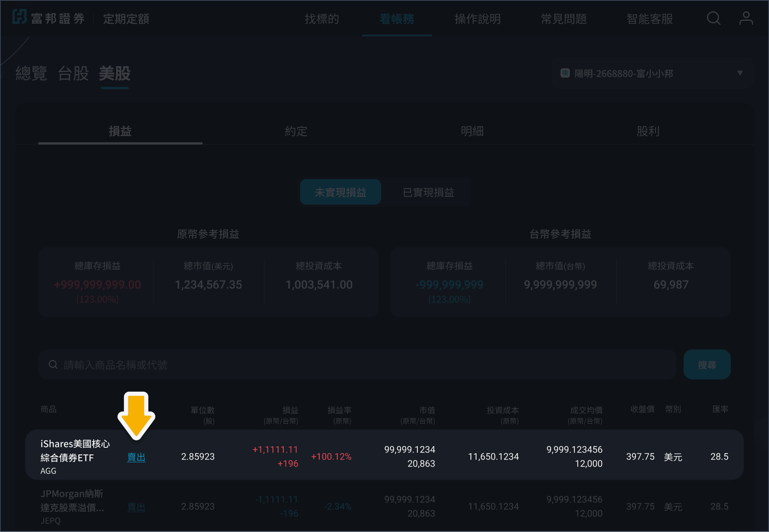
Task: Open the user profile icon
Action: pyautogui.click(x=746, y=18)
